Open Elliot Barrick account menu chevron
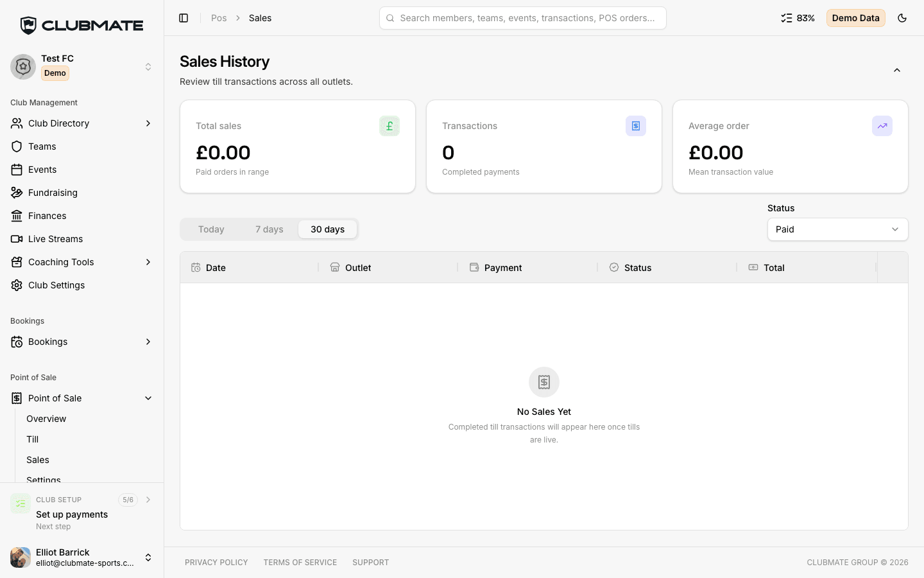Screen dimensions: 924x578 click(x=148, y=557)
